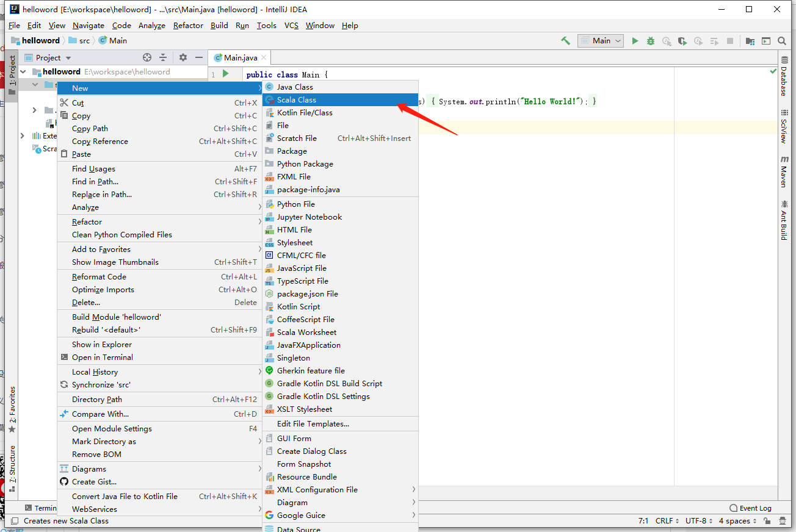The image size is (796, 532).
Task: Click the Main breadcrumb in navigation bar
Action: [x=112, y=40]
